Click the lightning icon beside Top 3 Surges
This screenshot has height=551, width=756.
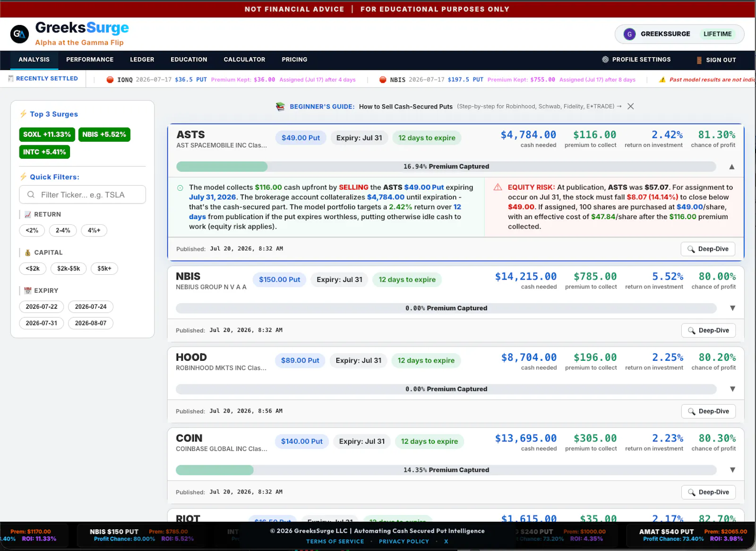pos(23,114)
